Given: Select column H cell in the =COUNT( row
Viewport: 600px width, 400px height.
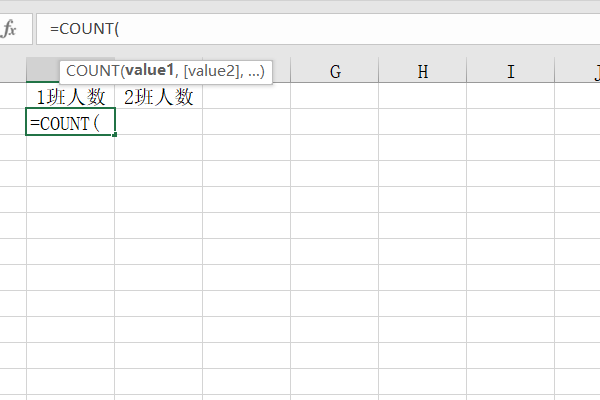Looking at the screenshot, I should pos(423,123).
